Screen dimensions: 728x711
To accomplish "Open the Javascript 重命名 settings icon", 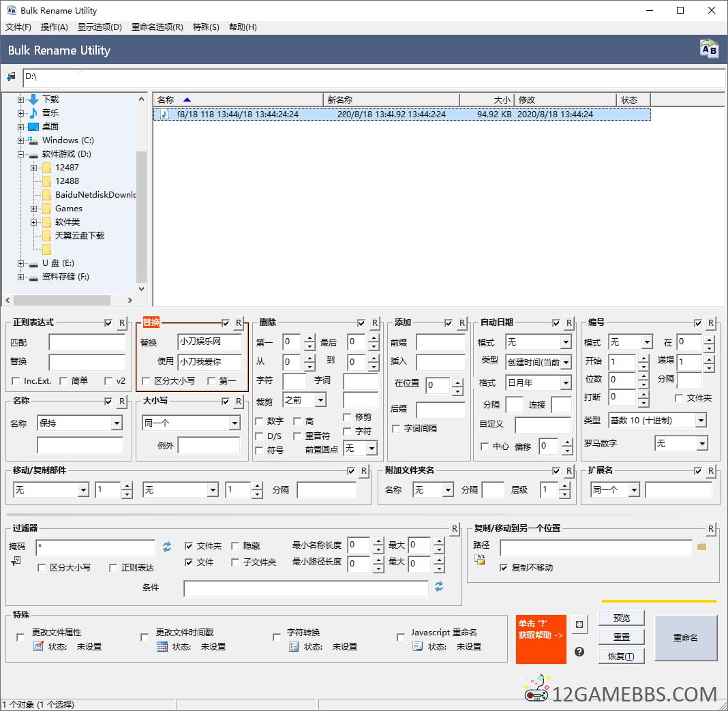I will pyautogui.click(x=417, y=646).
